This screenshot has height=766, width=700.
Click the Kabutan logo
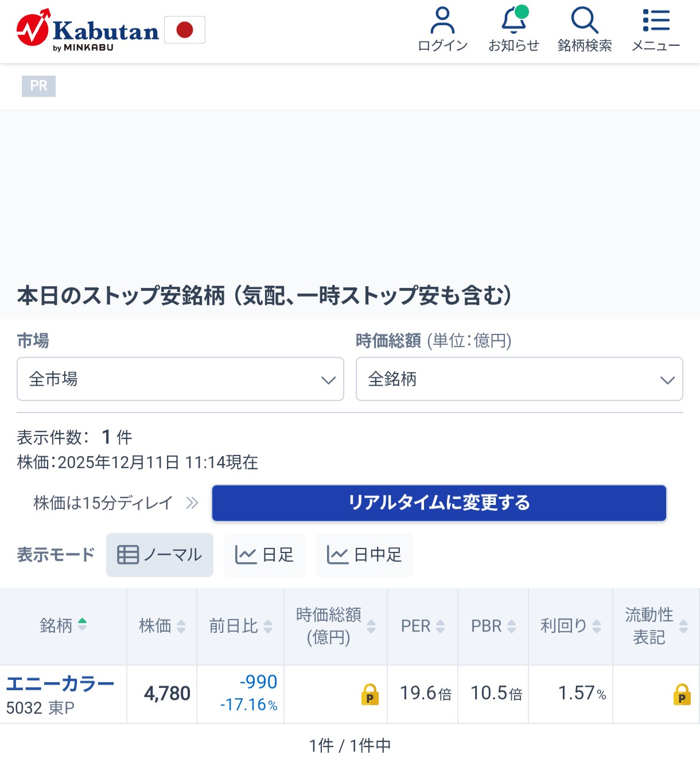point(88,30)
